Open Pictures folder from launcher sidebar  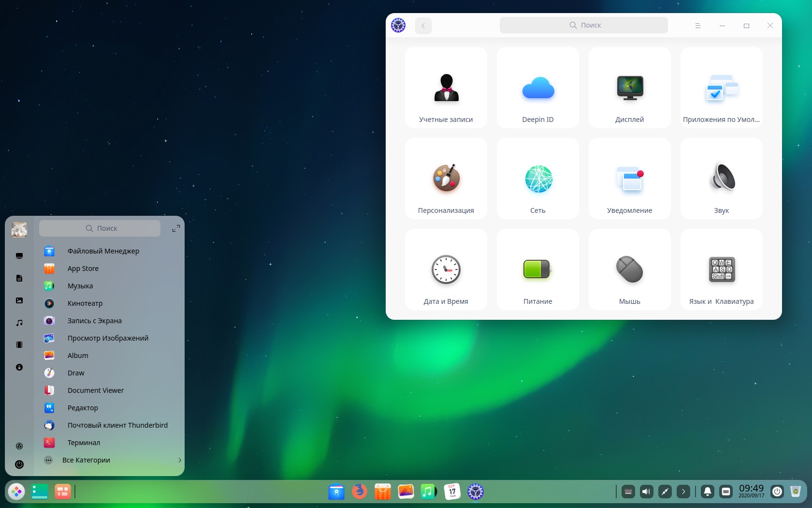(x=19, y=300)
